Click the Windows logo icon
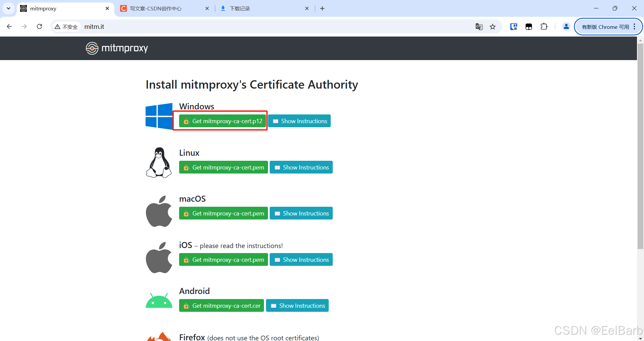 (159, 116)
